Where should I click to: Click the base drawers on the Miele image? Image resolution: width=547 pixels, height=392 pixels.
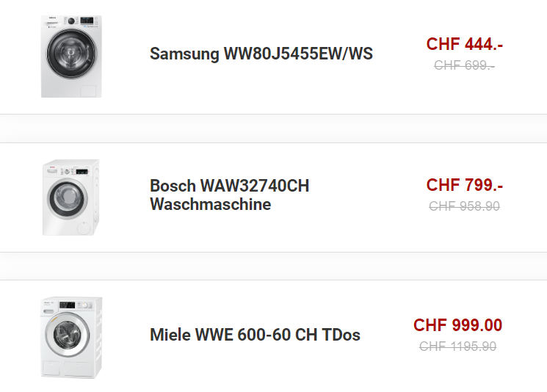70,369
